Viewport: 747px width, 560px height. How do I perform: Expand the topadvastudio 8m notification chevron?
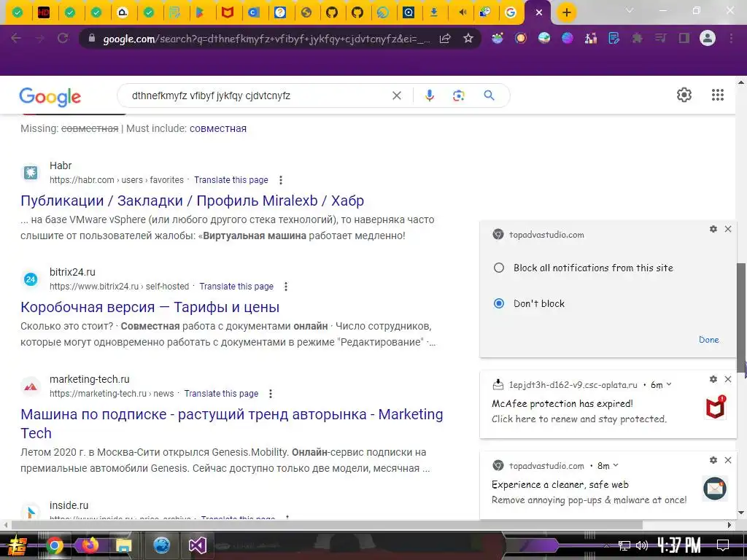coord(616,465)
